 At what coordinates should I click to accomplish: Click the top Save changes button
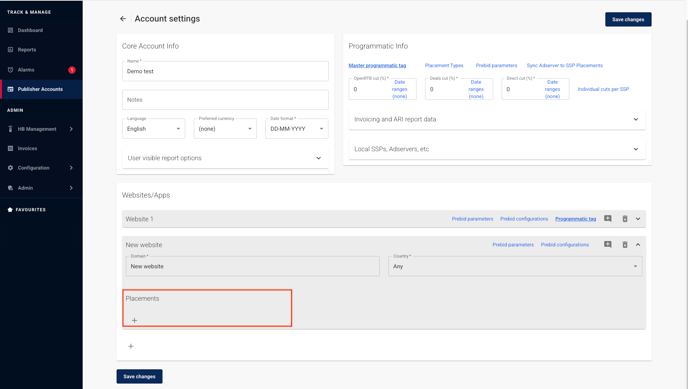tap(628, 19)
